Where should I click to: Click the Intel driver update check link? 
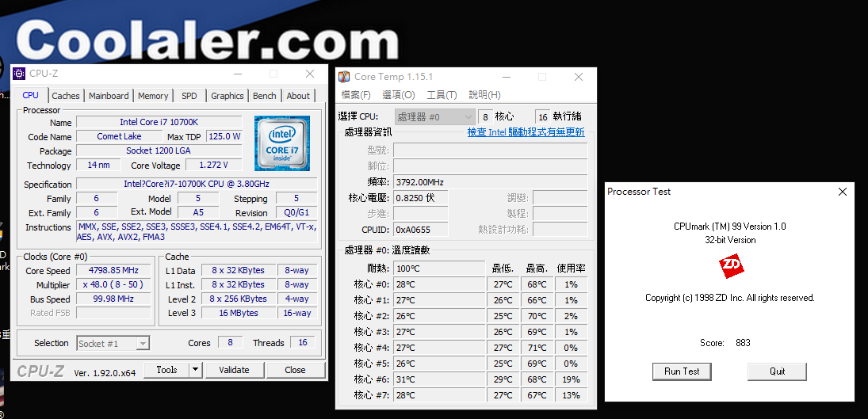point(526,132)
